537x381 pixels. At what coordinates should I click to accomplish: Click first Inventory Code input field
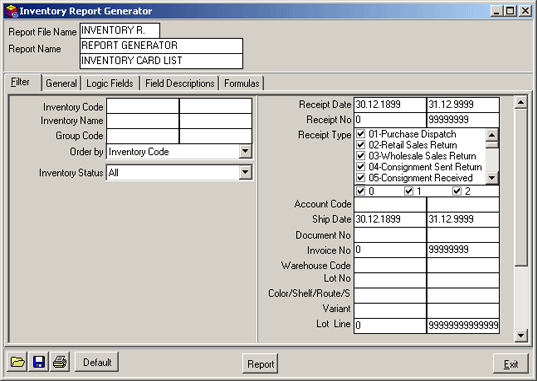(143, 106)
